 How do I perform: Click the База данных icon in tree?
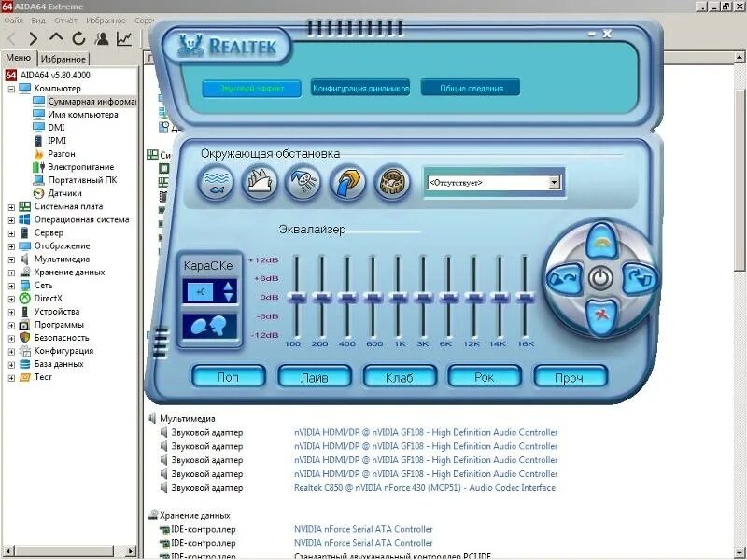click(x=25, y=364)
